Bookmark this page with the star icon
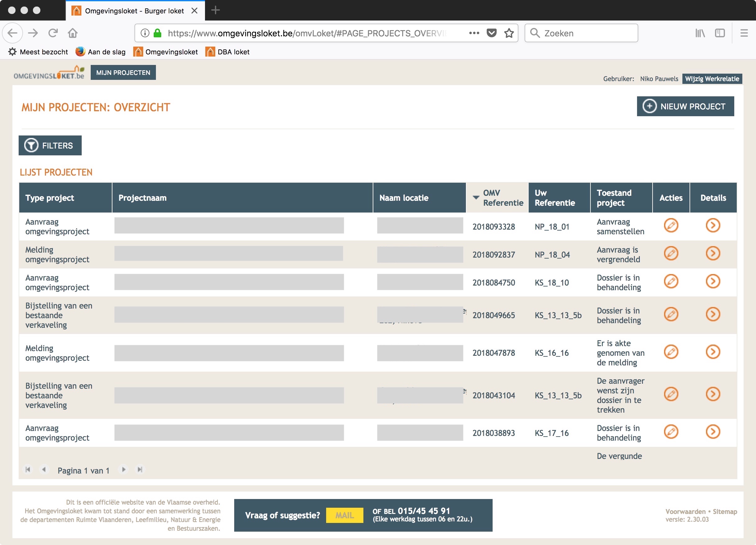 click(509, 33)
